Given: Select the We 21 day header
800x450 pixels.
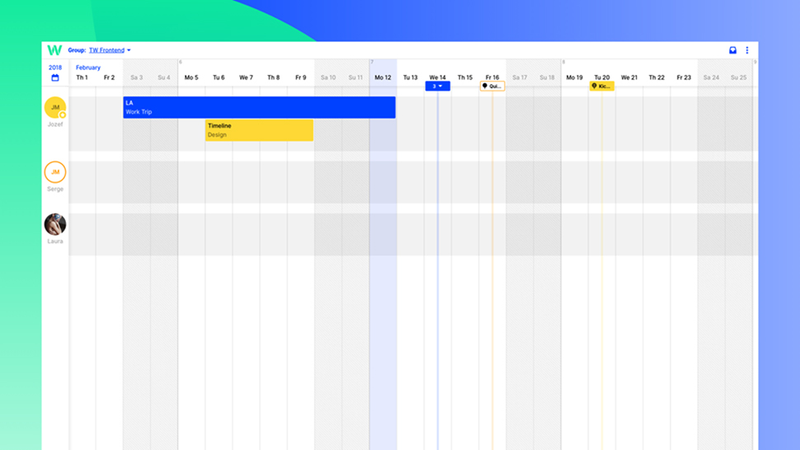Looking at the screenshot, I should pyautogui.click(x=629, y=78).
